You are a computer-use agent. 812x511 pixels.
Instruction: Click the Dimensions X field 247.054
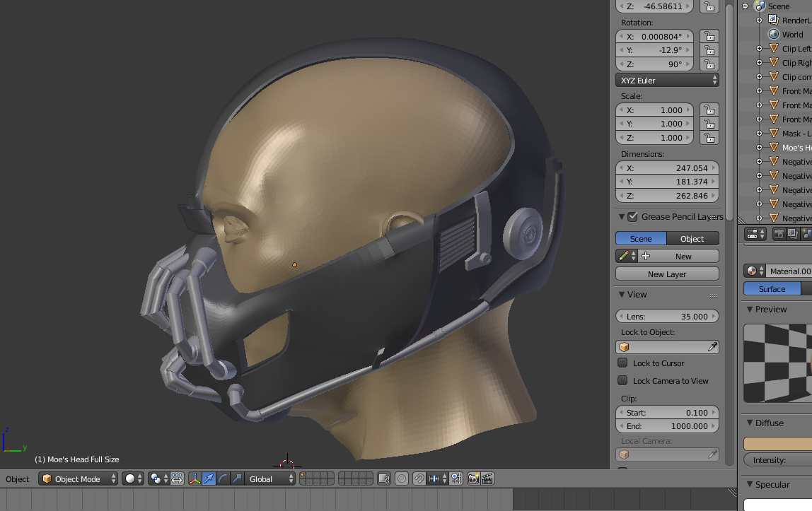(667, 168)
